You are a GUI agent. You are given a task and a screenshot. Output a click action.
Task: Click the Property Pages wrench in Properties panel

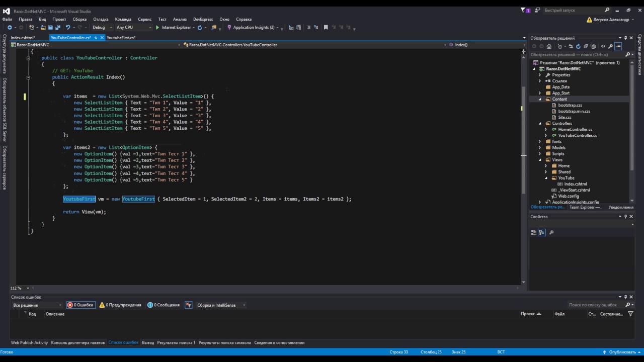coord(551,232)
